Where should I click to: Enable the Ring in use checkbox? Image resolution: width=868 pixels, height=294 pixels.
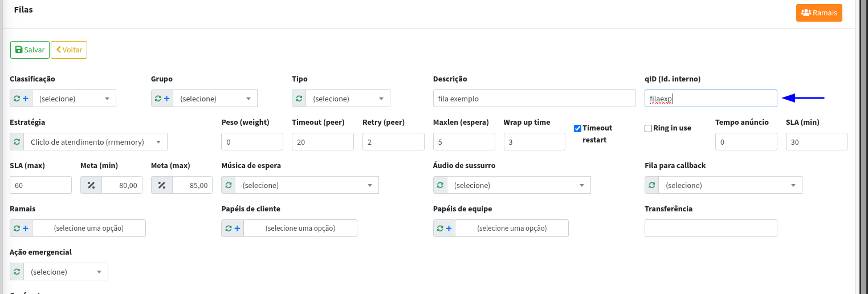tap(648, 129)
